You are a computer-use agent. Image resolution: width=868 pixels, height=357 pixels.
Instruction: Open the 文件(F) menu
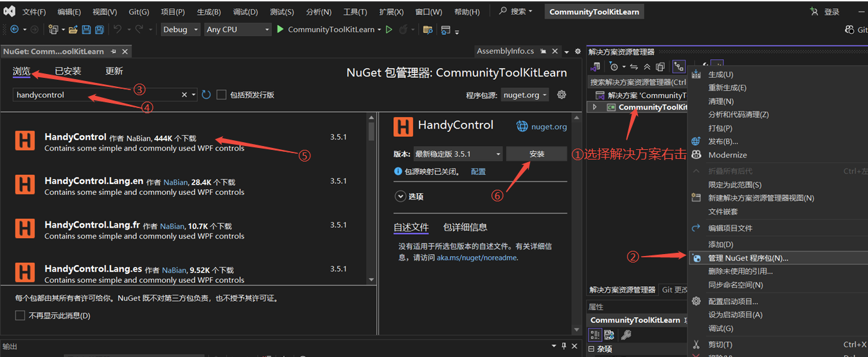[34, 12]
